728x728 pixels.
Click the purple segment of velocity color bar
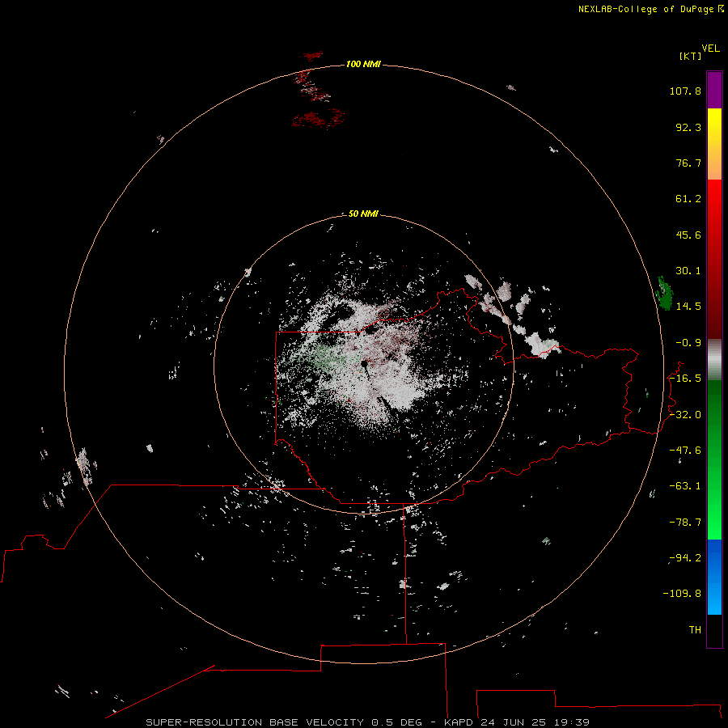(714, 90)
